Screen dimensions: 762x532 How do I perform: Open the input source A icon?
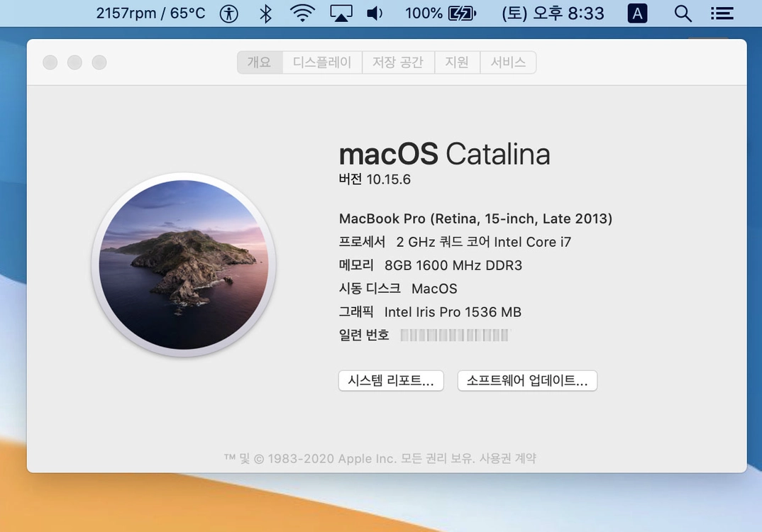[637, 13]
